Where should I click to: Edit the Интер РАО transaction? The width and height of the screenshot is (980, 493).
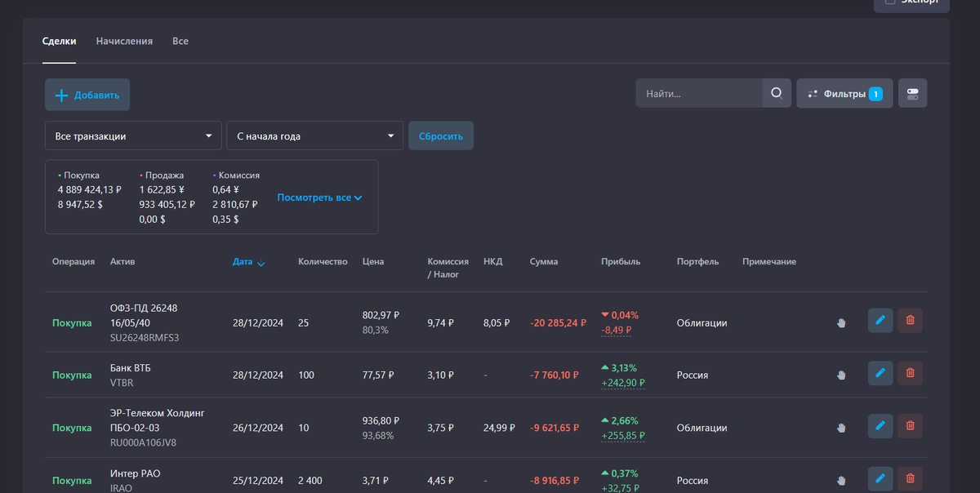[880, 478]
